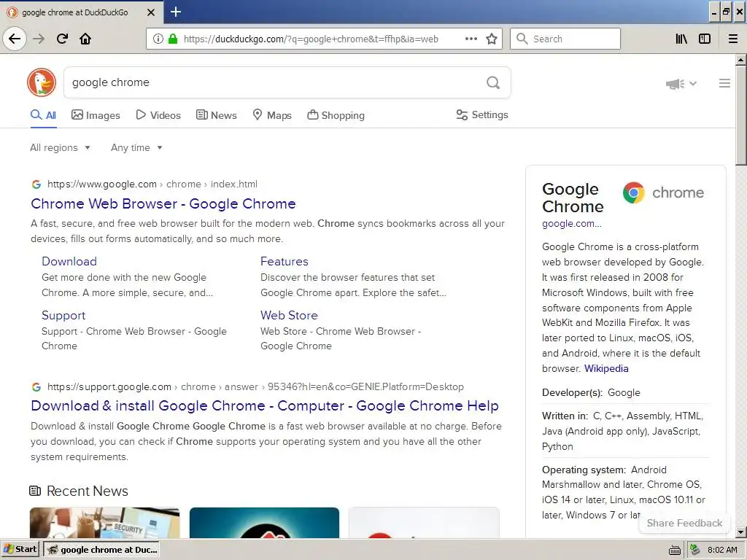Click the Forward navigation arrow
The width and height of the screenshot is (747, 560).
click(39, 39)
